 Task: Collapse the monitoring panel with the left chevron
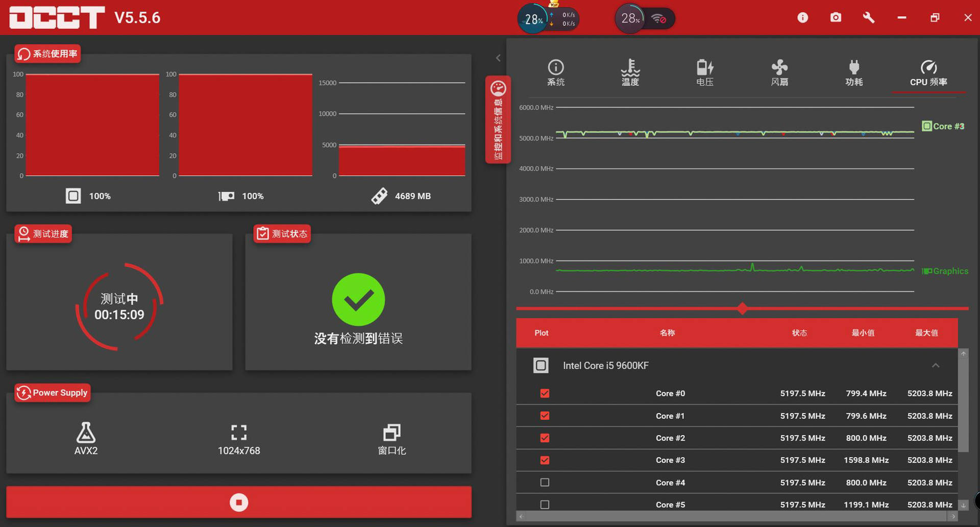point(498,58)
